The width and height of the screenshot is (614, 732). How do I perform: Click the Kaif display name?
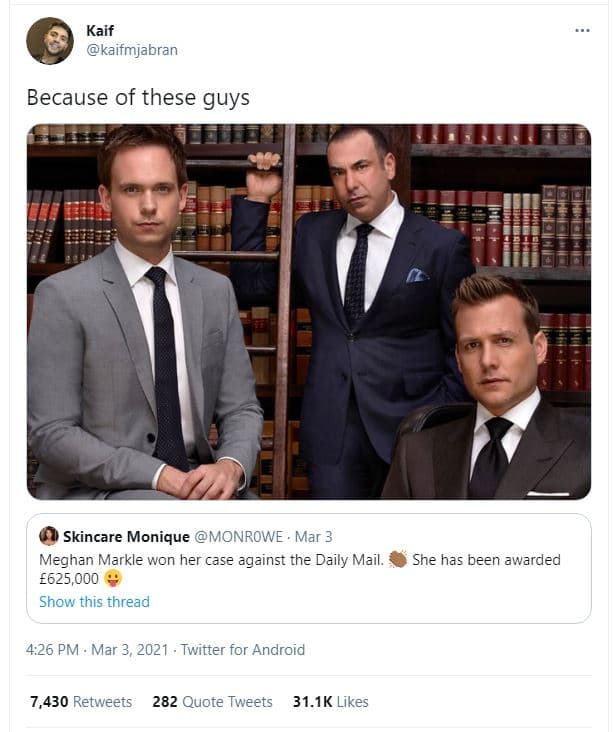click(x=100, y=31)
